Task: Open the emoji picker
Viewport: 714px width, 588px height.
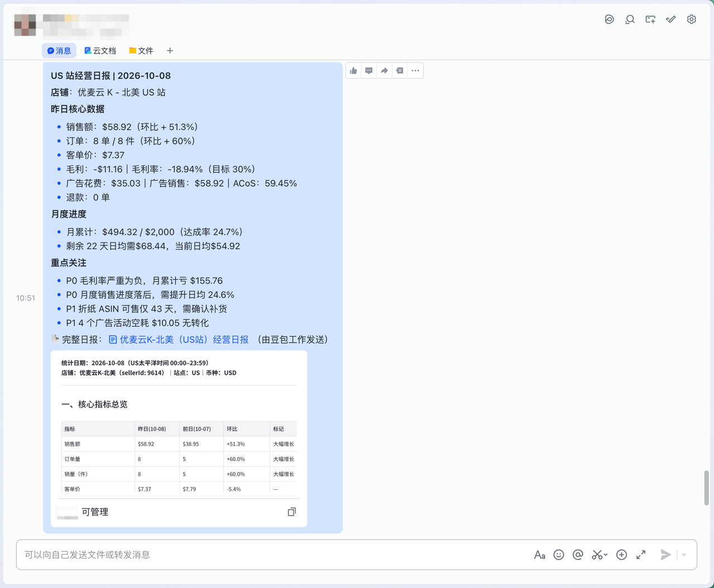Action: (x=558, y=555)
